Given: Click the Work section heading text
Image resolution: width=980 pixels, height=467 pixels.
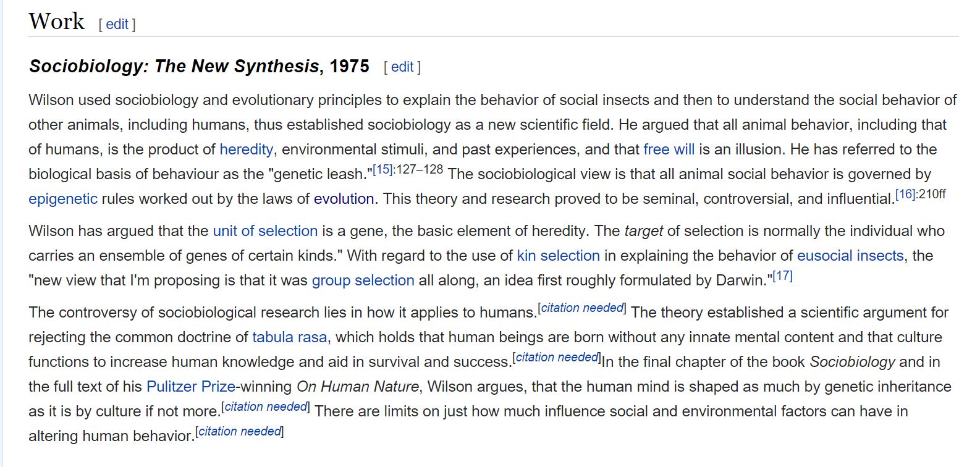Looking at the screenshot, I should pos(57,22).
